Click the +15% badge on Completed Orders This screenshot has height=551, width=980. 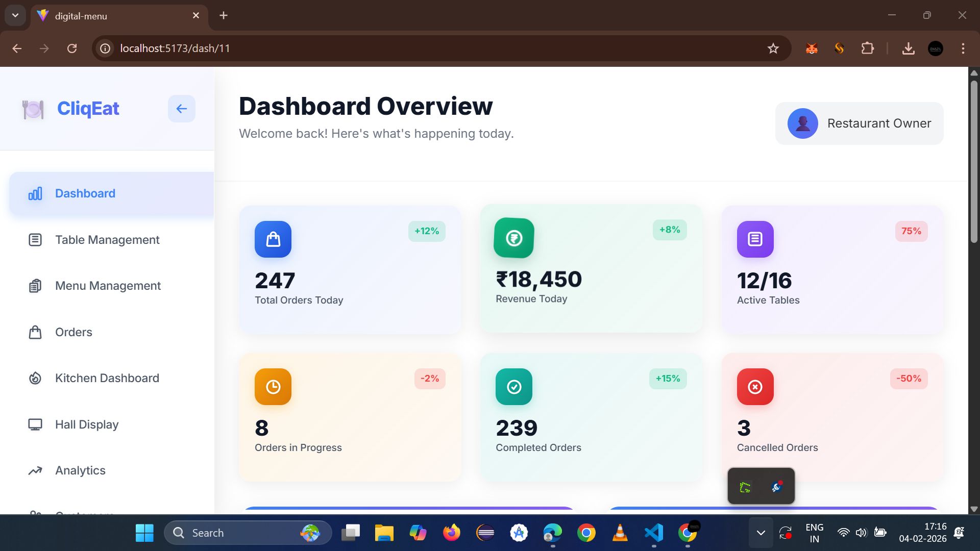click(x=668, y=379)
